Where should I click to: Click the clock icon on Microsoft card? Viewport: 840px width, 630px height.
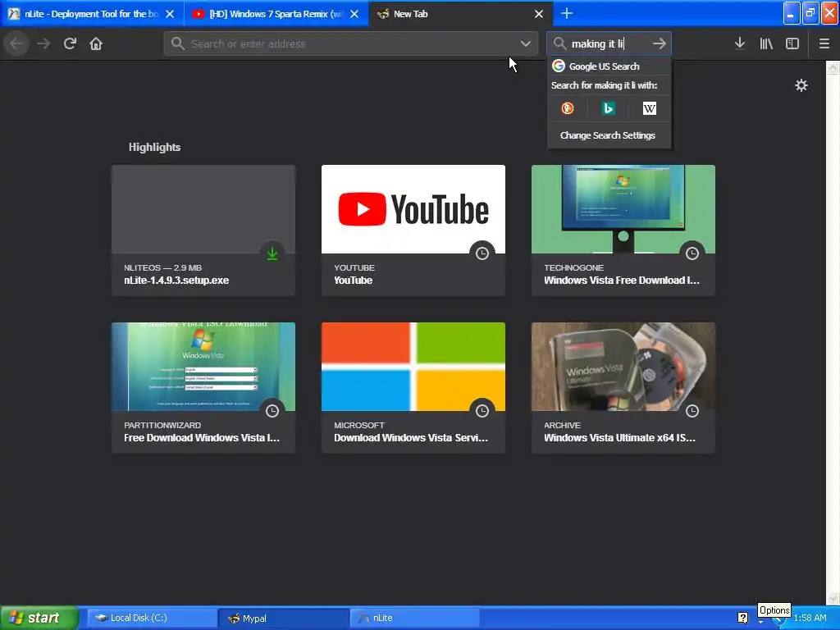(482, 411)
